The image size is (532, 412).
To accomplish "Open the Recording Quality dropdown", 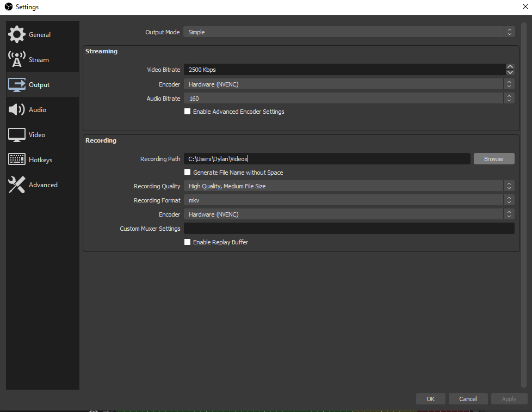I will click(x=349, y=186).
